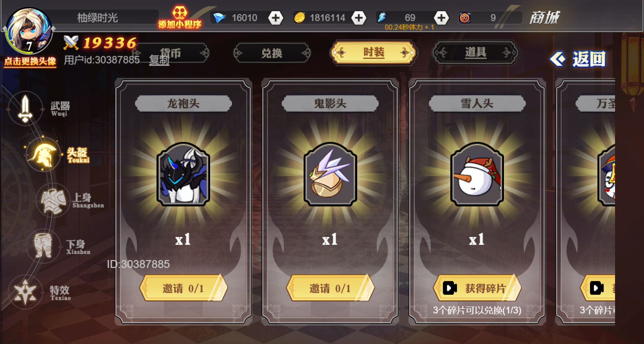
Task: Click the 添加小程序 mini program icon
Action: pyautogui.click(x=180, y=18)
